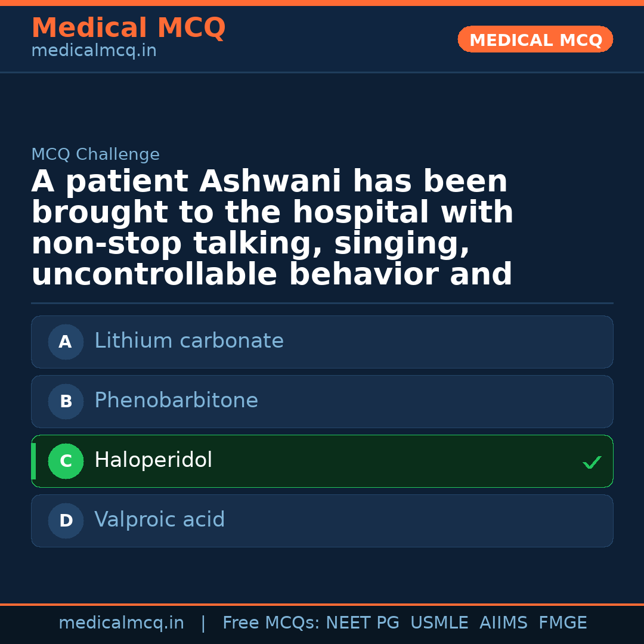Click the FMGE text in the footer bar
The image size is (644, 644).
coord(562,623)
